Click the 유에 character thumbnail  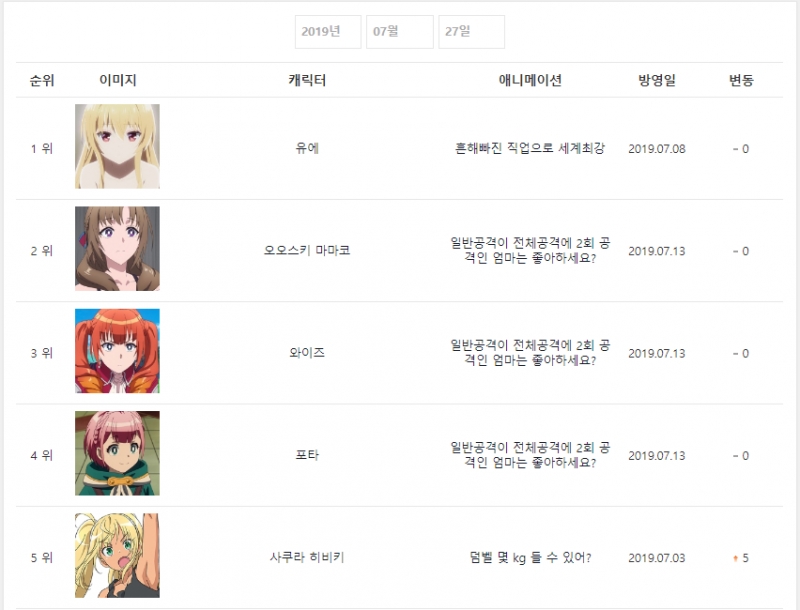click(117, 146)
